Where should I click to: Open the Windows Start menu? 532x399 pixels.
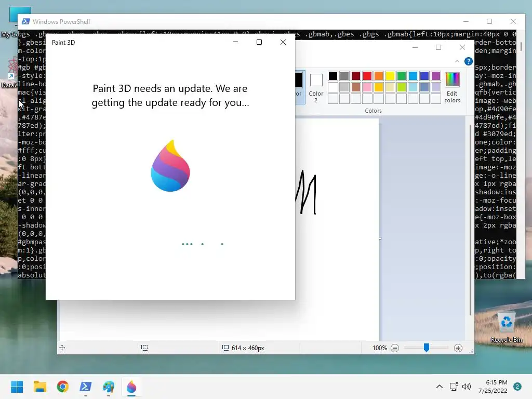tap(17, 387)
